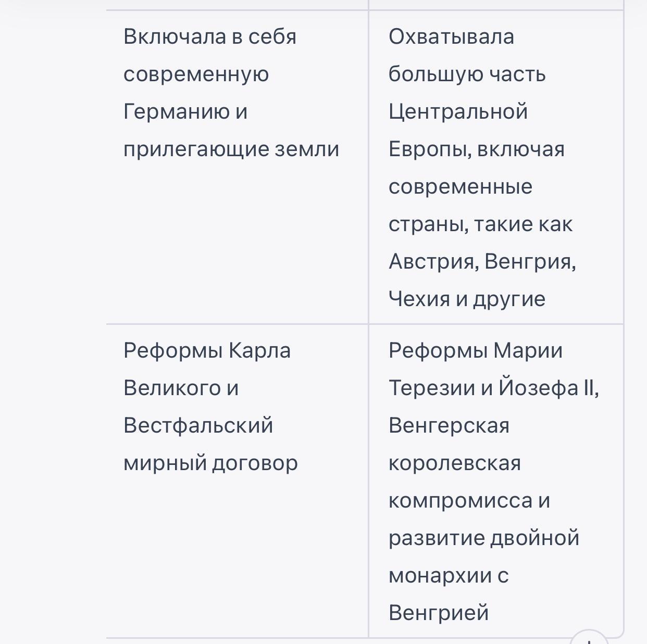Click the text 'мирный договор'
This screenshot has width=647, height=644.
click(210, 463)
